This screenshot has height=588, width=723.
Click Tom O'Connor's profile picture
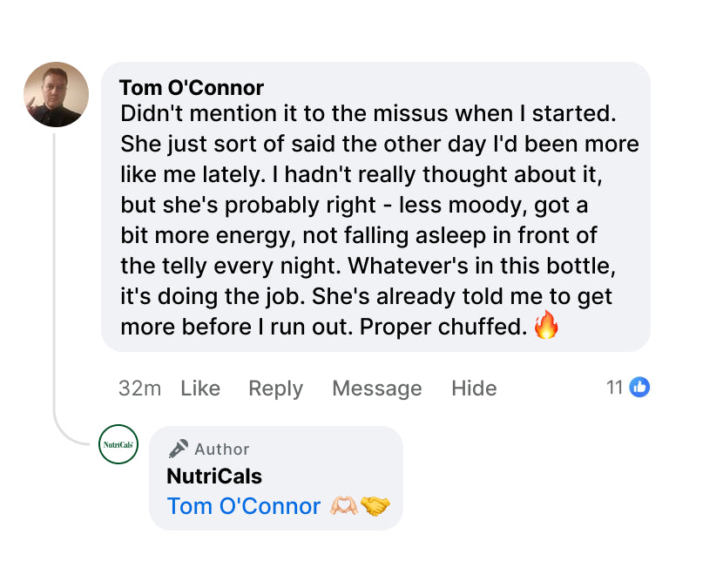coord(57,95)
